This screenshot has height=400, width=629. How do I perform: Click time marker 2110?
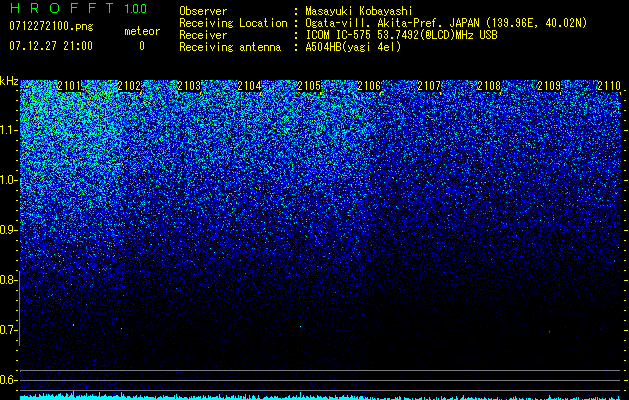point(609,86)
